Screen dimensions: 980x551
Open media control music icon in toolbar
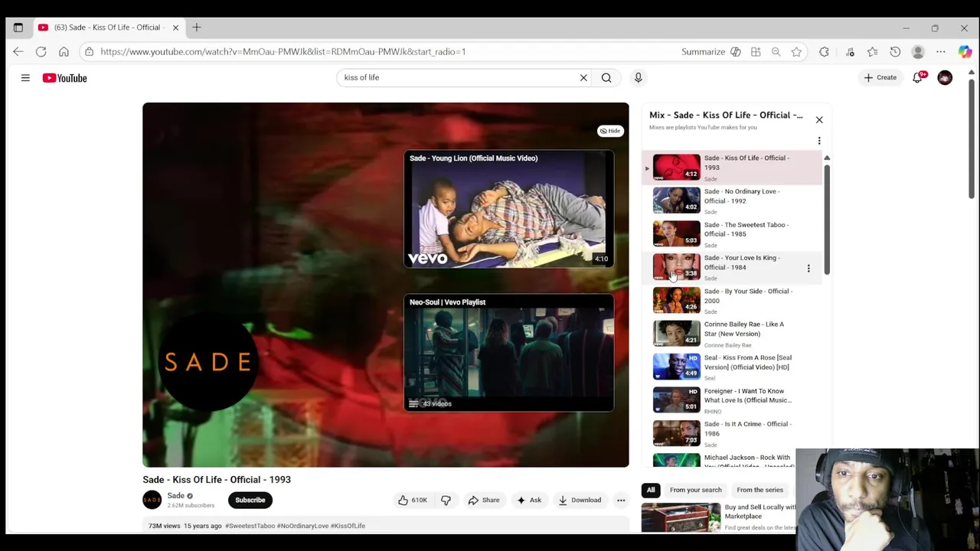pos(850,51)
